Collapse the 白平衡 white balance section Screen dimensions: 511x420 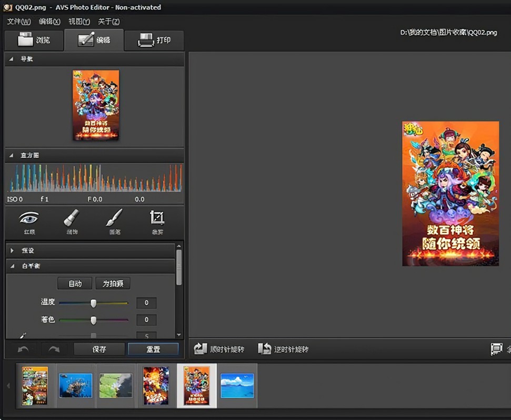coord(13,266)
